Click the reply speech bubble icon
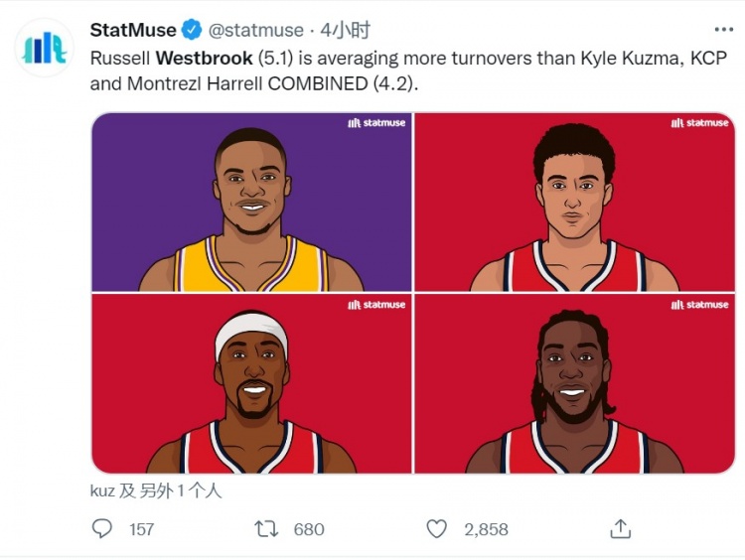The height and width of the screenshot is (560, 745). [101, 528]
